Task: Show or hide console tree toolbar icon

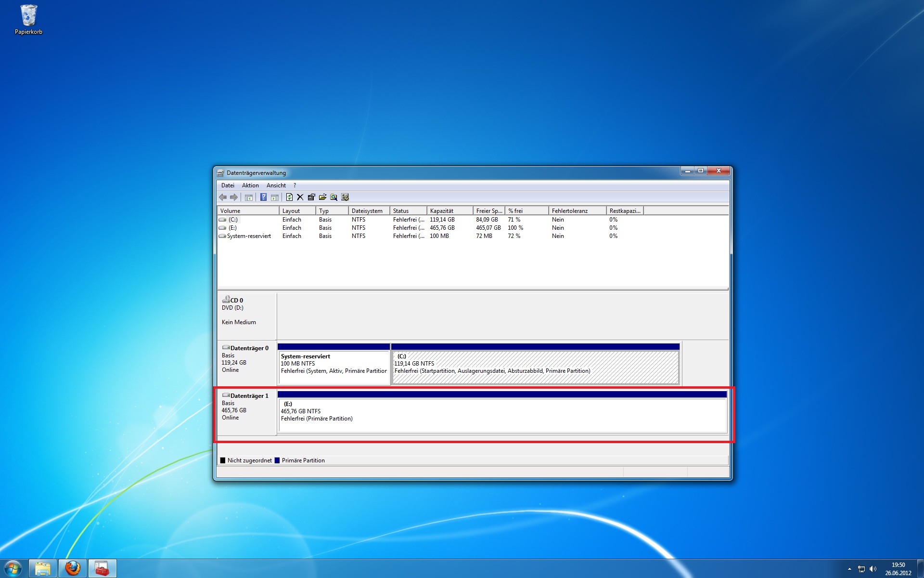Action: pos(248,197)
